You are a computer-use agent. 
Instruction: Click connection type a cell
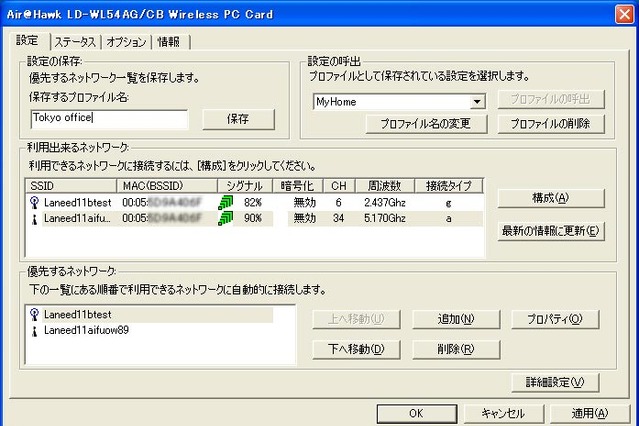tap(448, 219)
